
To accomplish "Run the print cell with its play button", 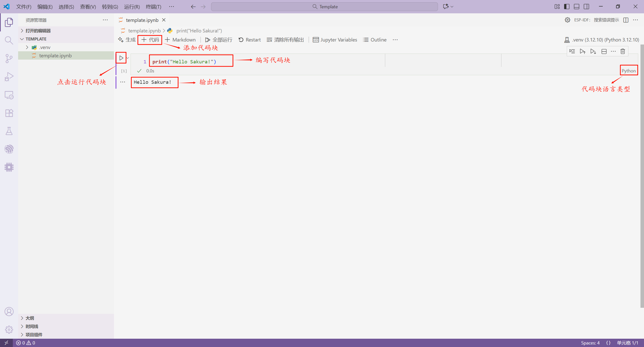I will pos(121,58).
